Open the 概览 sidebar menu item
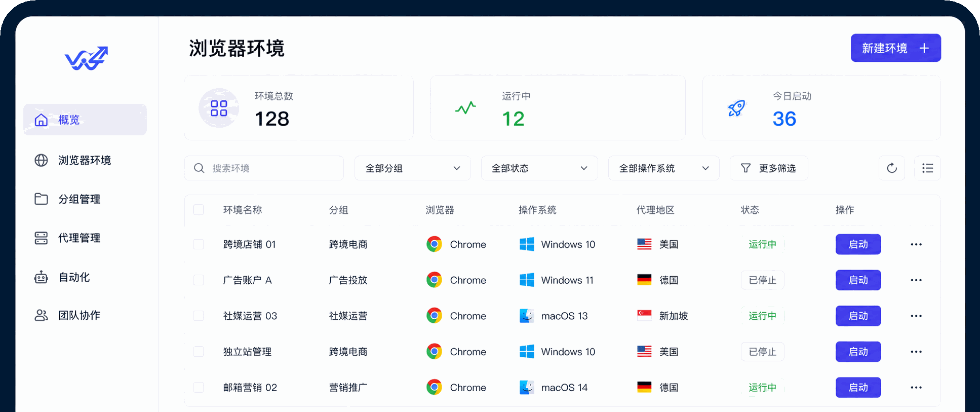Viewport: 980px width, 412px height. coord(85,120)
